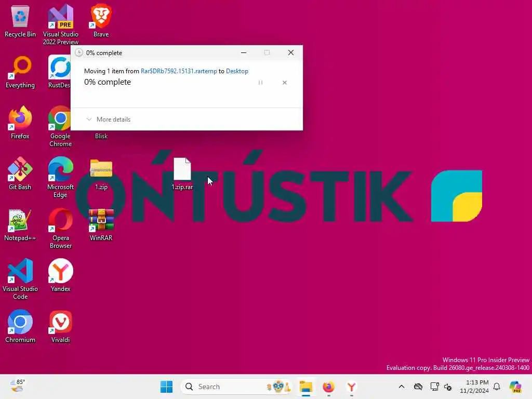
Task: Select the Notepad++ shortcut
Action: (20, 224)
